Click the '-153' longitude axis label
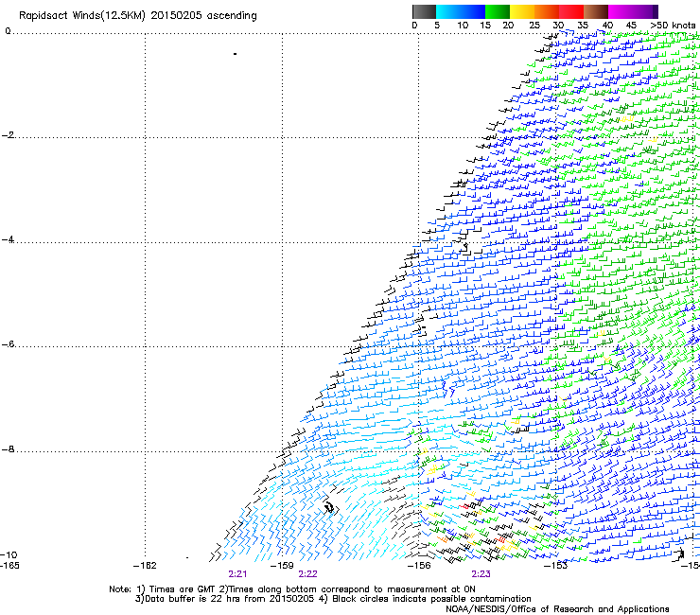The width and height of the screenshot is (700, 615). pos(556,566)
